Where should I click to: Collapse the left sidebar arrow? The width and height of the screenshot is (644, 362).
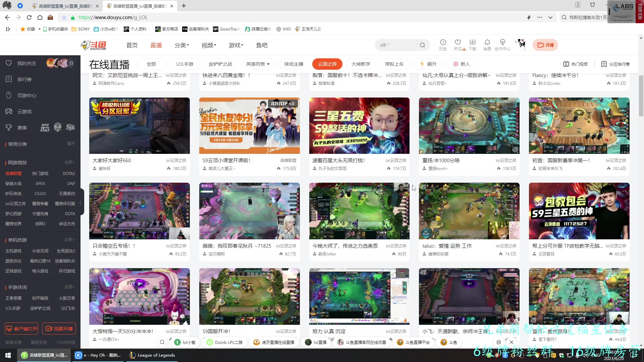(x=80, y=203)
